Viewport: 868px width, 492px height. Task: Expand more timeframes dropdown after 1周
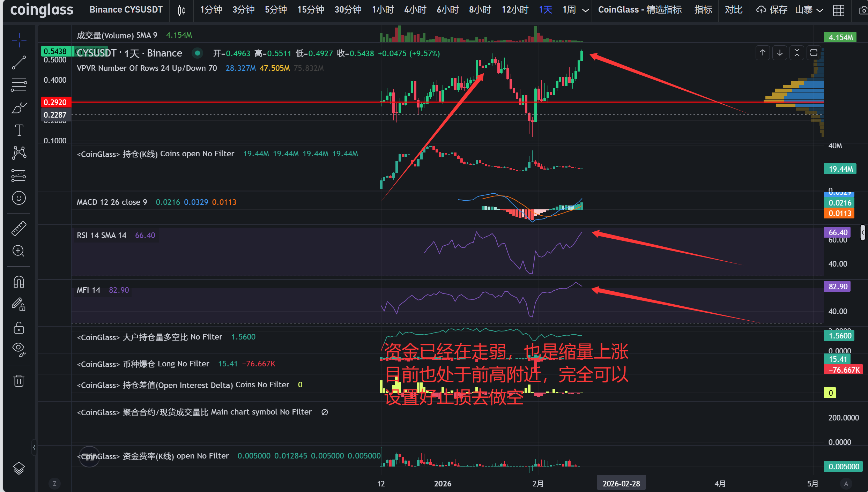pyautogui.click(x=586, y=10)
